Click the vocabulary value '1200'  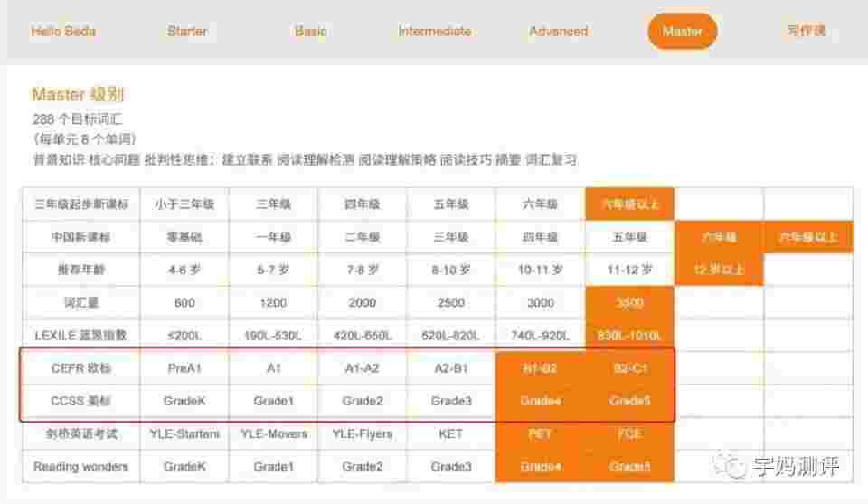click(273, 302)
